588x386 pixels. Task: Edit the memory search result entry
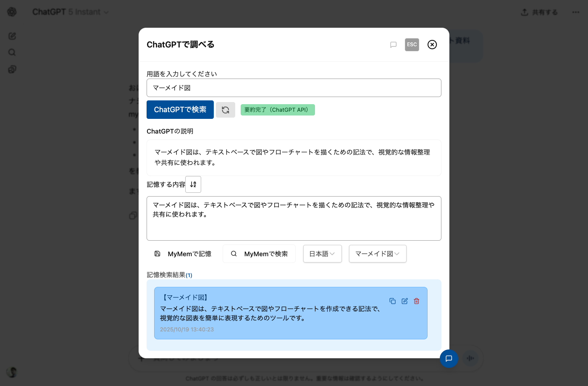coord(404,301)
